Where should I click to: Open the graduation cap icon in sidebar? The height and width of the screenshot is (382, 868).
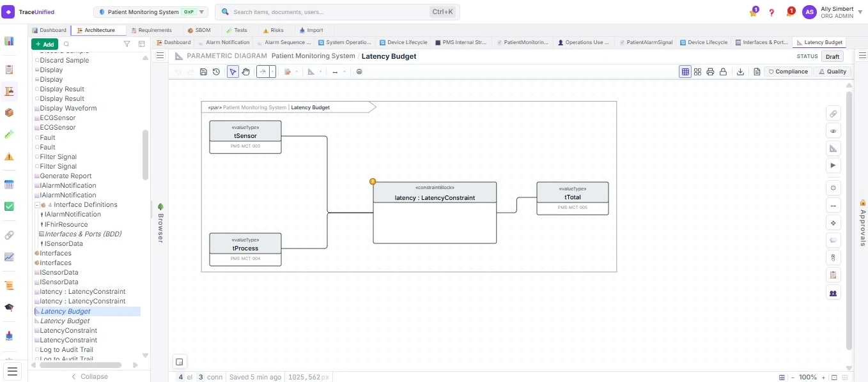9,307
